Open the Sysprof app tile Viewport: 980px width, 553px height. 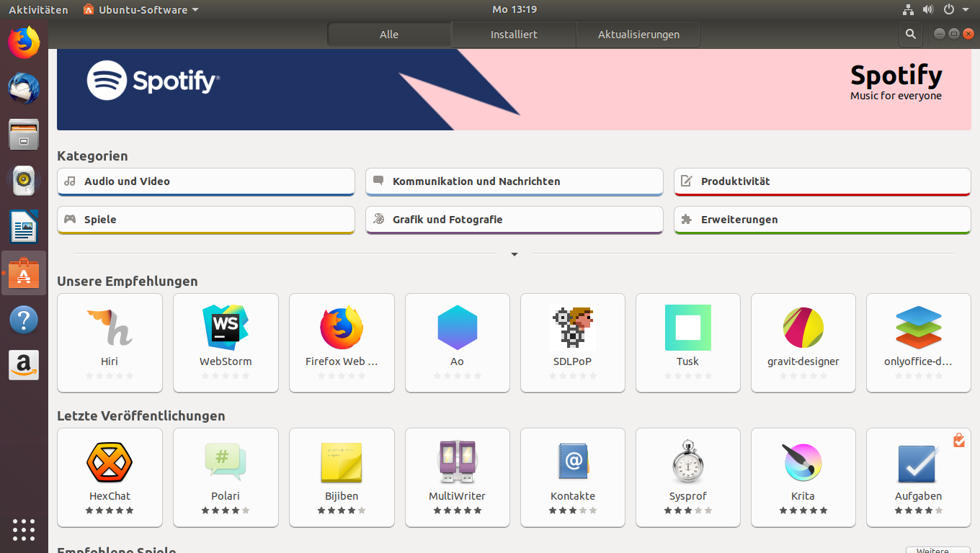coord(687,477)
